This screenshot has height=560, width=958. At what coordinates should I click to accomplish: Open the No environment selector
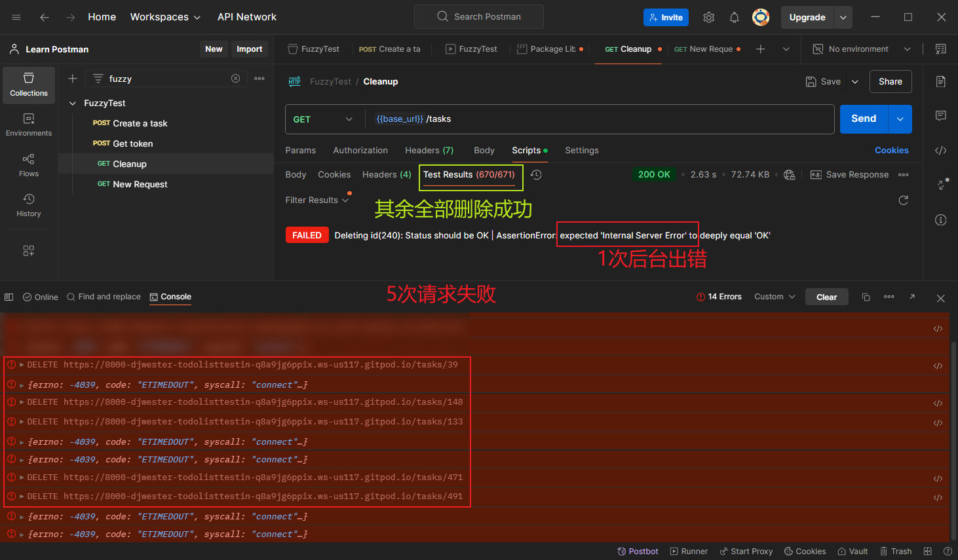pos(861,49)
